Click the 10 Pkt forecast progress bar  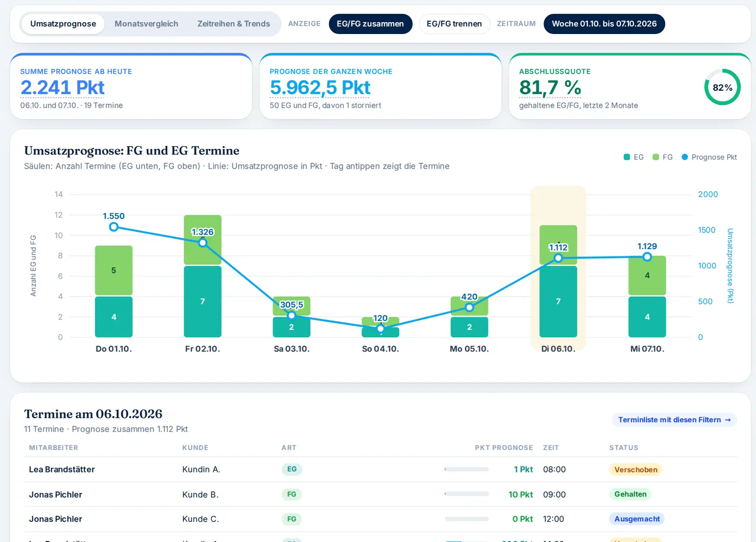click(467, 494)
